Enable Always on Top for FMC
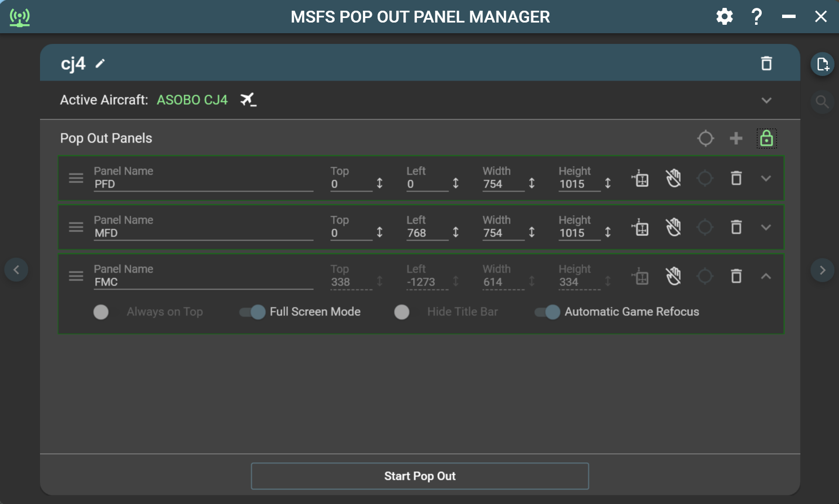The height and width of the screenshot is (504, 839). click(x=101, y=311)
